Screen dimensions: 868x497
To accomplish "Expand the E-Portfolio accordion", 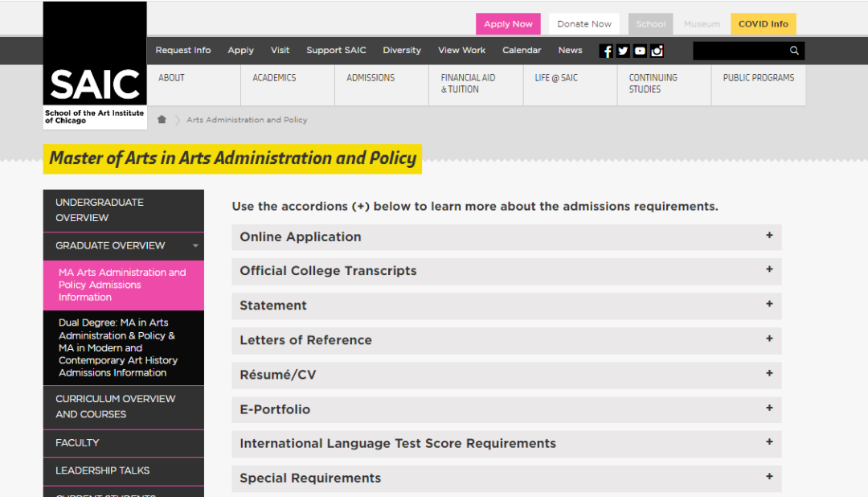I will pyautogui.click(x=506, y=409).
